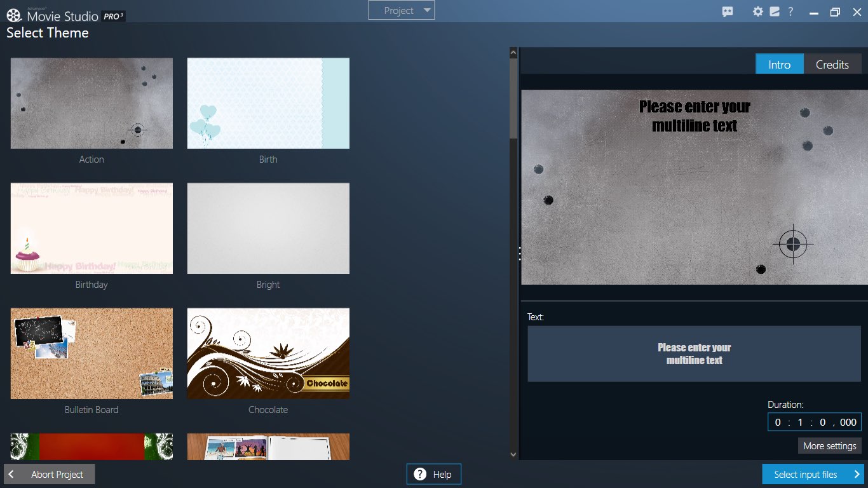Click the theme list scrollbar down arrow
Screen dimensions: 868x488
[513, 454]
